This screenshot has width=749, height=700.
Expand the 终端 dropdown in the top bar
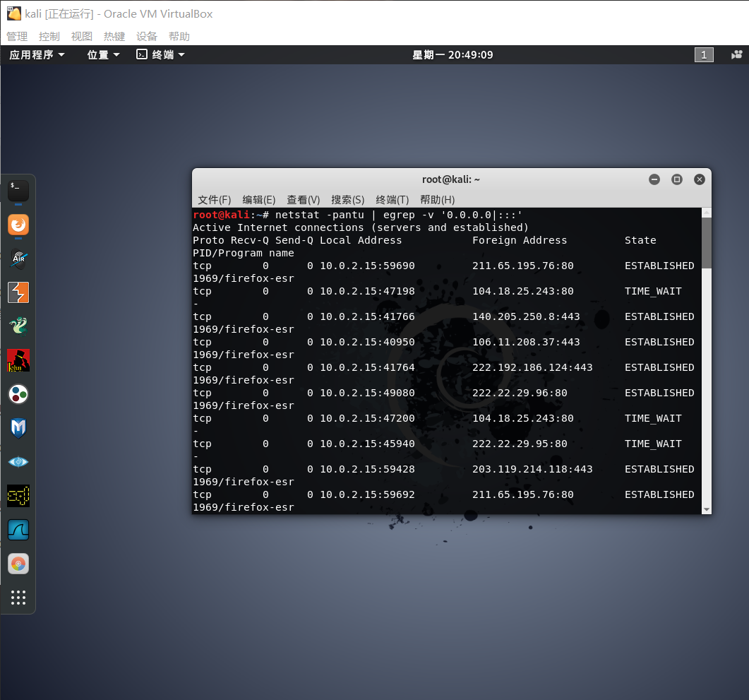pos(160,54)
